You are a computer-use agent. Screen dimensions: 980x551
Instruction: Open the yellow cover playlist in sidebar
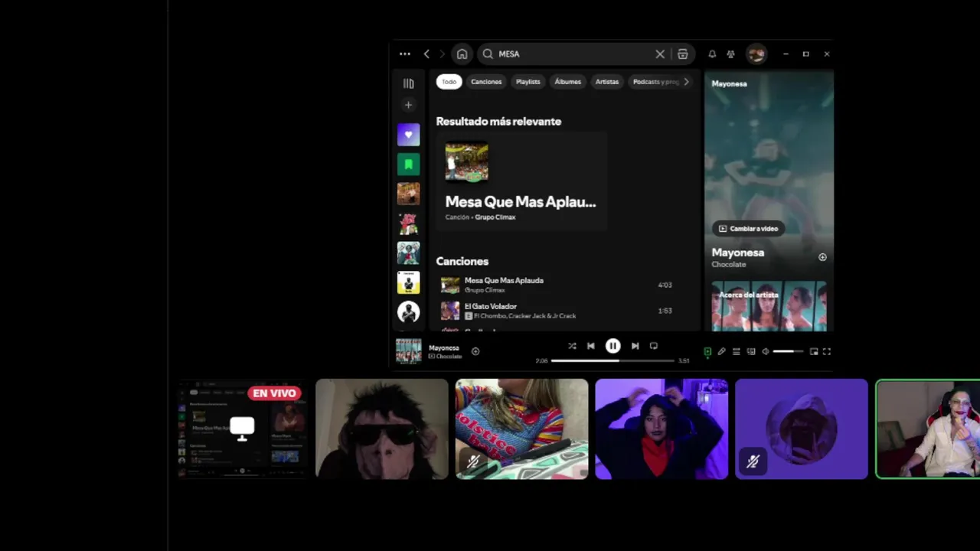[x=409, y=282]
